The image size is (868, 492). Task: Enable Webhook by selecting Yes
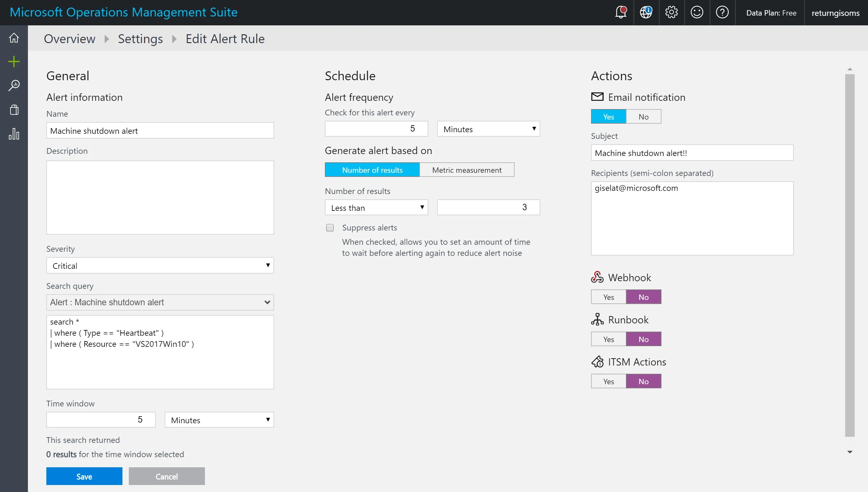pos(609,297)
